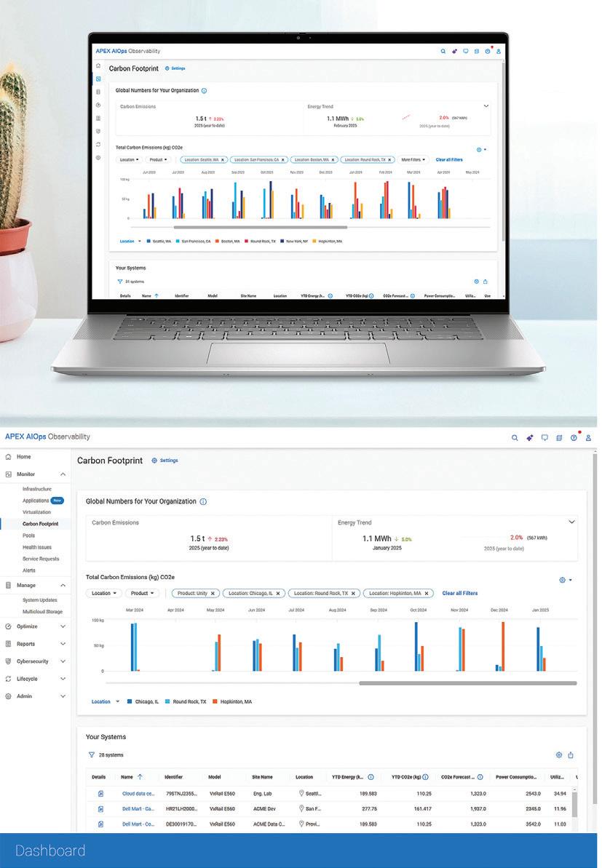
Task: Open the Location filter dropdown
Action: click(x=103, y=594)
